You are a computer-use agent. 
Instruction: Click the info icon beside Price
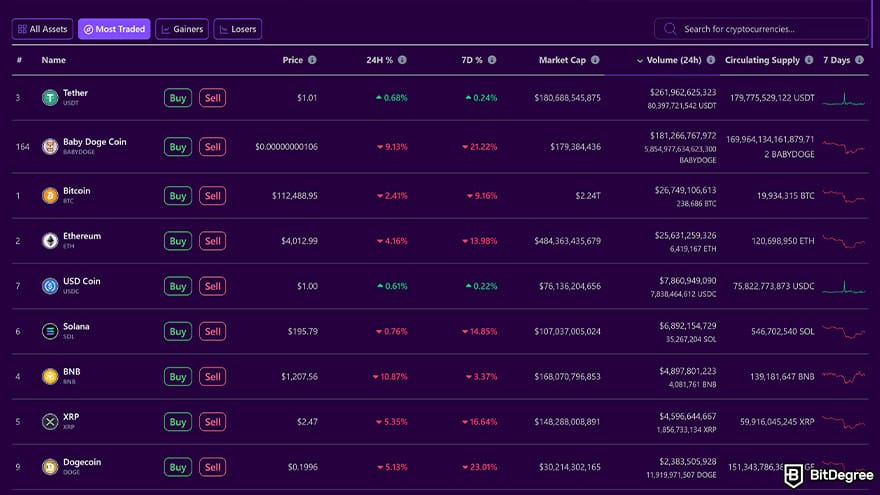pos(312,60)
